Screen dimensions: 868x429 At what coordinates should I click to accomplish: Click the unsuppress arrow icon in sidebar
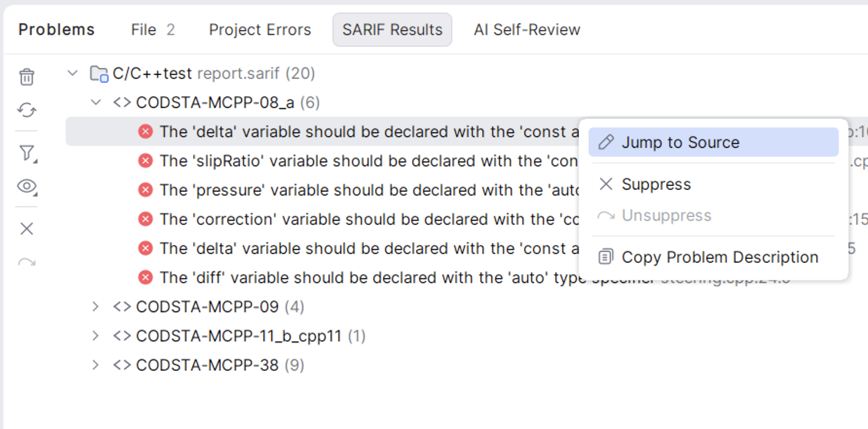pos(27,263)
